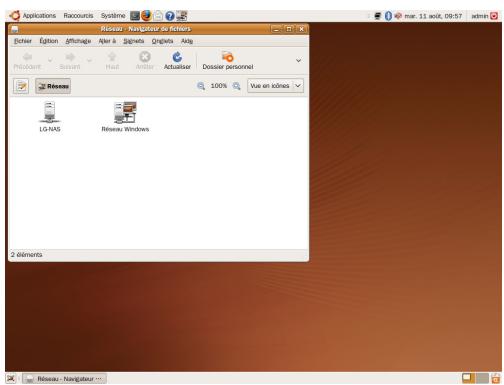Image resolution: width=504 pixels, height=385 pixels.
Task: Expand the toolbar overflow chevron
Action: [298, 60]
